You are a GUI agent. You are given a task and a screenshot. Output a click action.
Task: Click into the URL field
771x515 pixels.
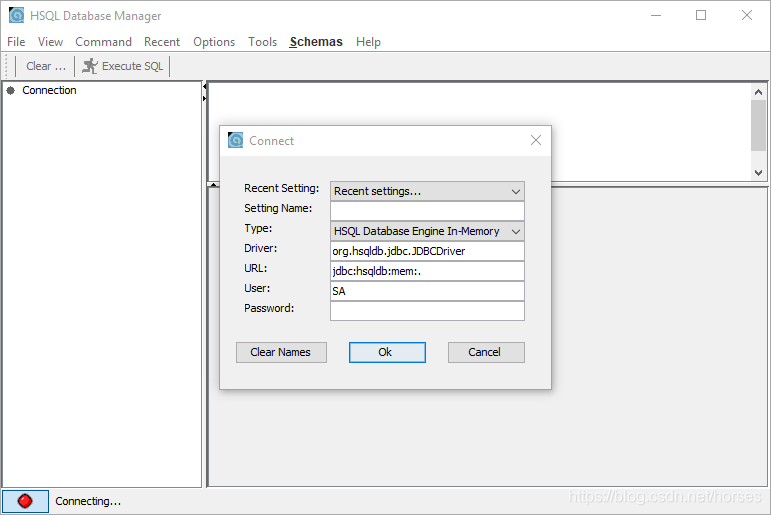(x=427, y=271)
